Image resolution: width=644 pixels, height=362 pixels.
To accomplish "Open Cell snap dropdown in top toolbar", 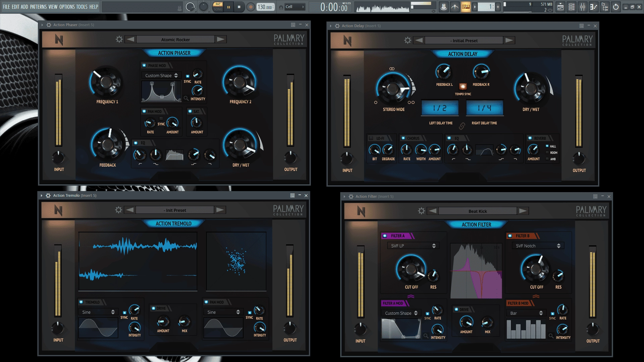I will tap(295, 7).
